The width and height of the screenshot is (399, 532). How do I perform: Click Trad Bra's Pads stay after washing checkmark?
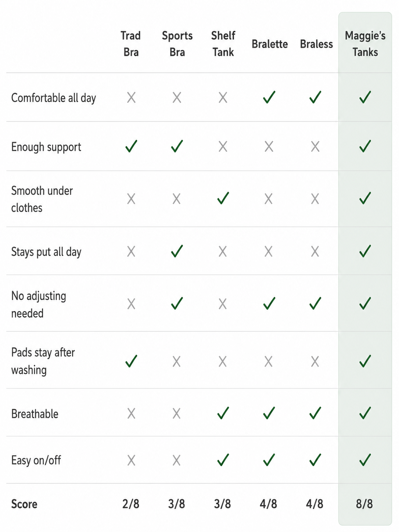click(131, 361)
